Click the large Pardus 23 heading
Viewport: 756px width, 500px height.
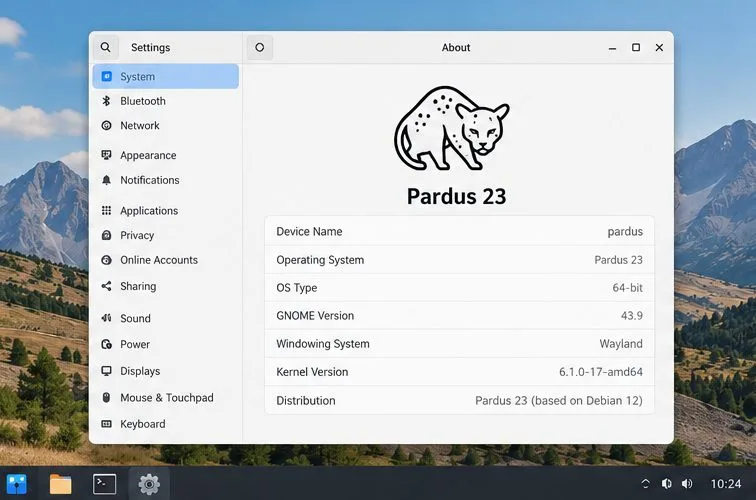click(456, 196)
